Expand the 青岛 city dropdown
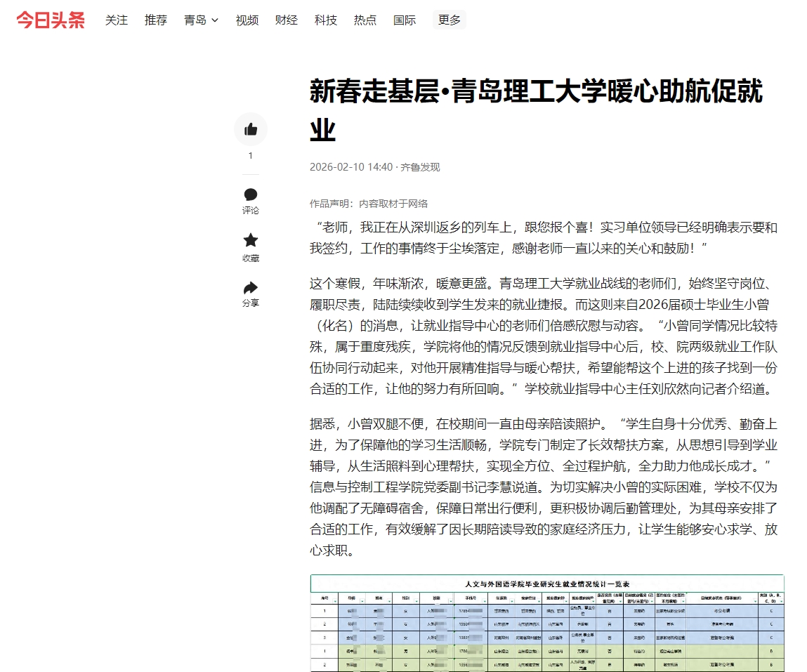 201,20
